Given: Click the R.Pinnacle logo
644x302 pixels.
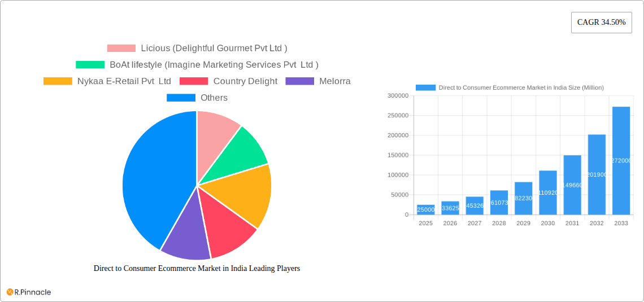Looking at the screenshot, I should [29, 292].
